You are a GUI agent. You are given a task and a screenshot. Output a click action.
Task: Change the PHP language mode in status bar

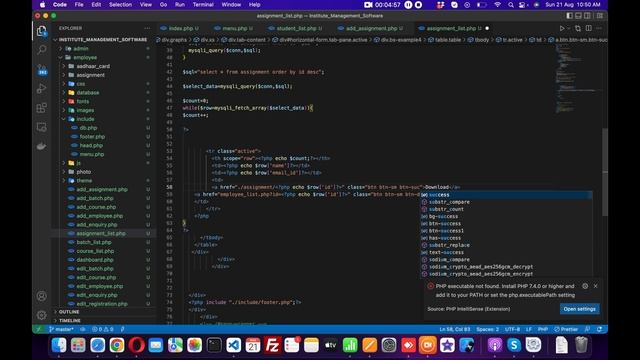point(542,329)
